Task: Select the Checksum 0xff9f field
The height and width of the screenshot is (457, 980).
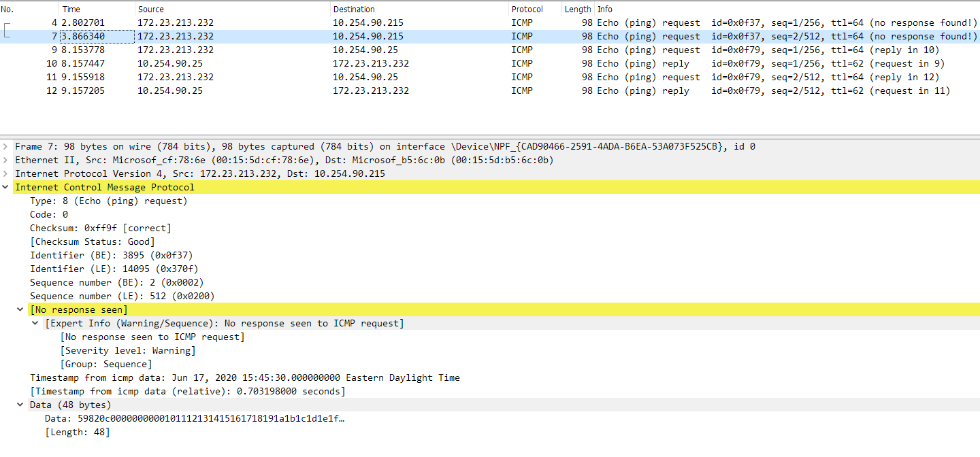Action: point(88,228)
